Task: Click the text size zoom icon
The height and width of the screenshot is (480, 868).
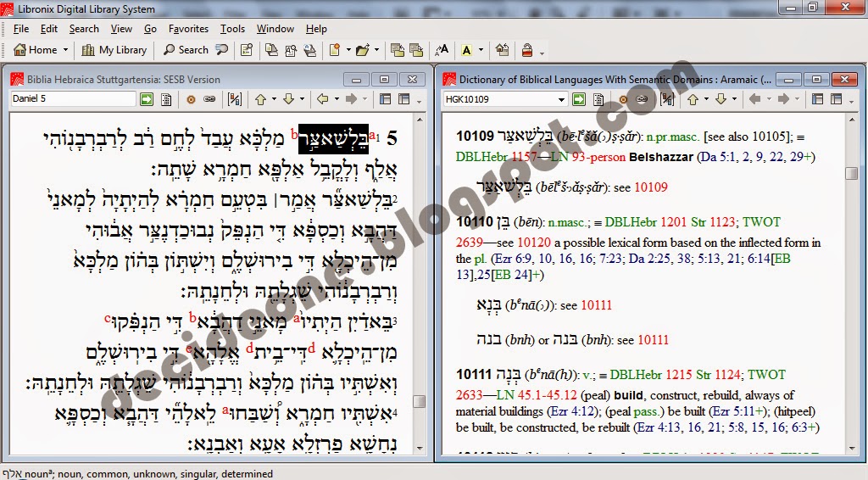Action: 442,50
